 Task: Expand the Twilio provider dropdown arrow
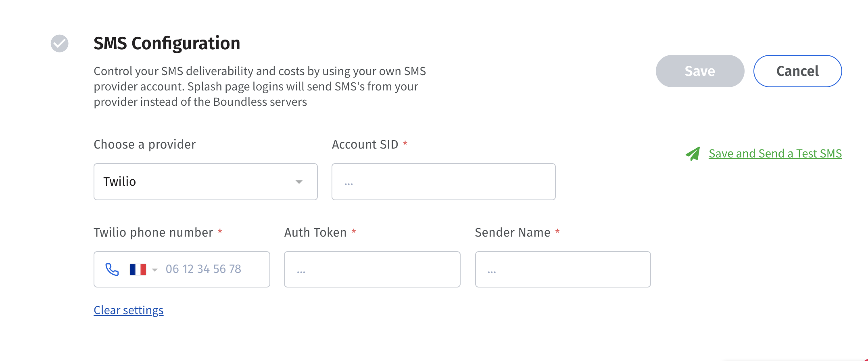click(299, 182)
